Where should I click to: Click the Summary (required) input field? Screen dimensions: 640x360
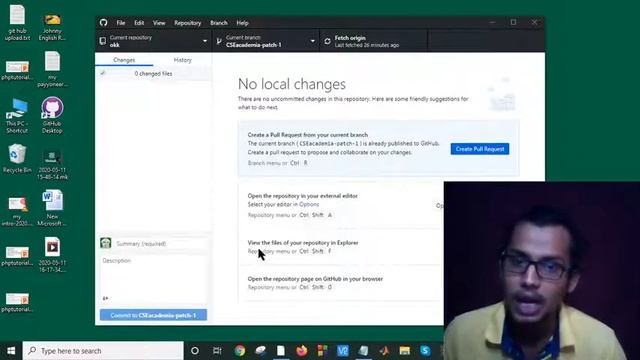(x=161, y=244)
